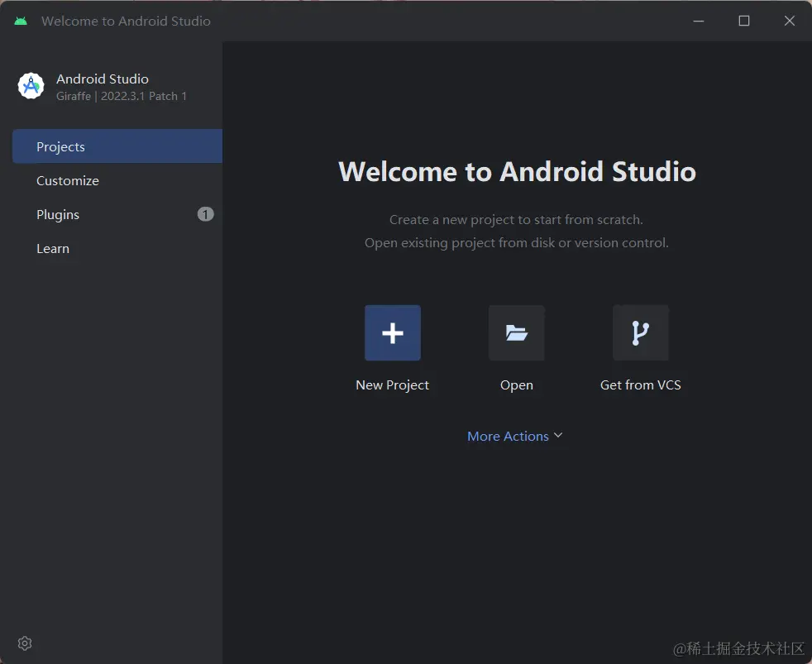Minimize the Welcome window
Viewport: 812px width, 664px height.
click(x=699, y=21)
